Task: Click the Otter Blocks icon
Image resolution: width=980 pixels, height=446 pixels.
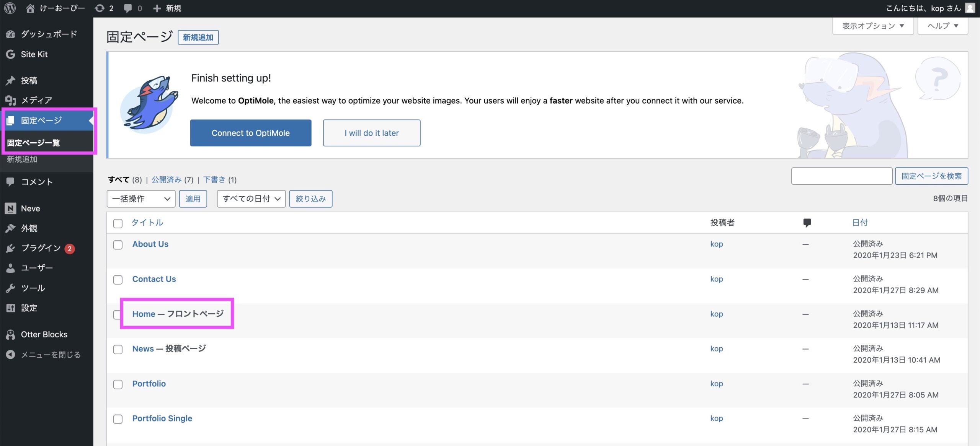Action: pyautogui.click(x=10, y=335)
